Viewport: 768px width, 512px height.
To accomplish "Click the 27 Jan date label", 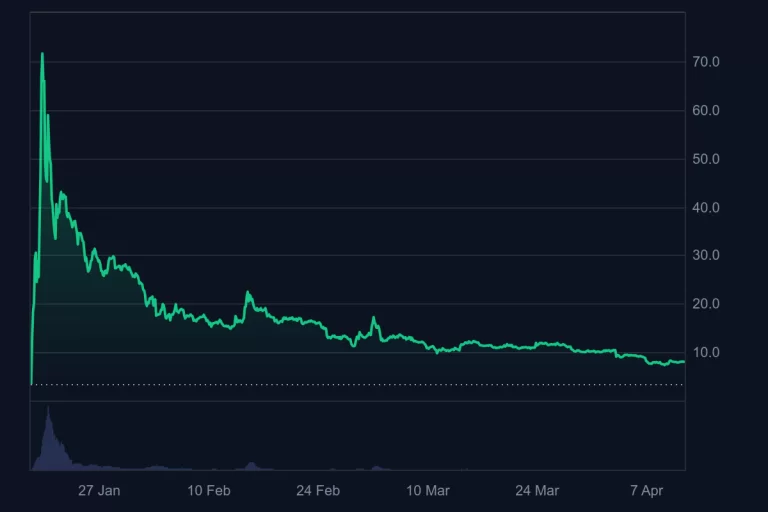I will 98,491.
